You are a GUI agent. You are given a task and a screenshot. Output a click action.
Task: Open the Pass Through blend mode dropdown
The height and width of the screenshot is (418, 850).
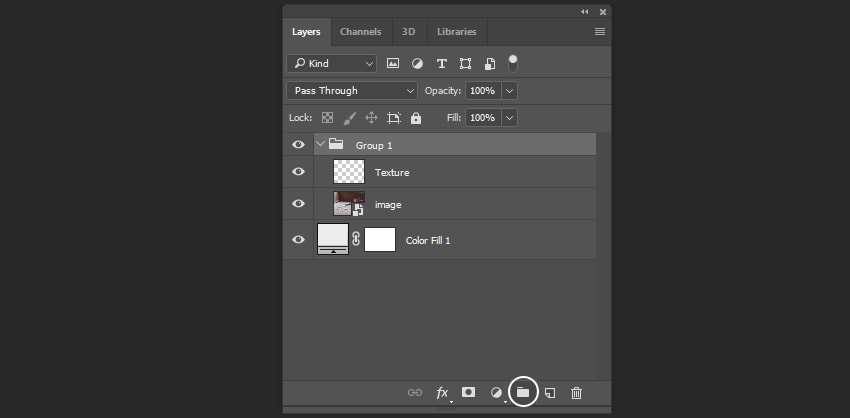tap(351, 90)
